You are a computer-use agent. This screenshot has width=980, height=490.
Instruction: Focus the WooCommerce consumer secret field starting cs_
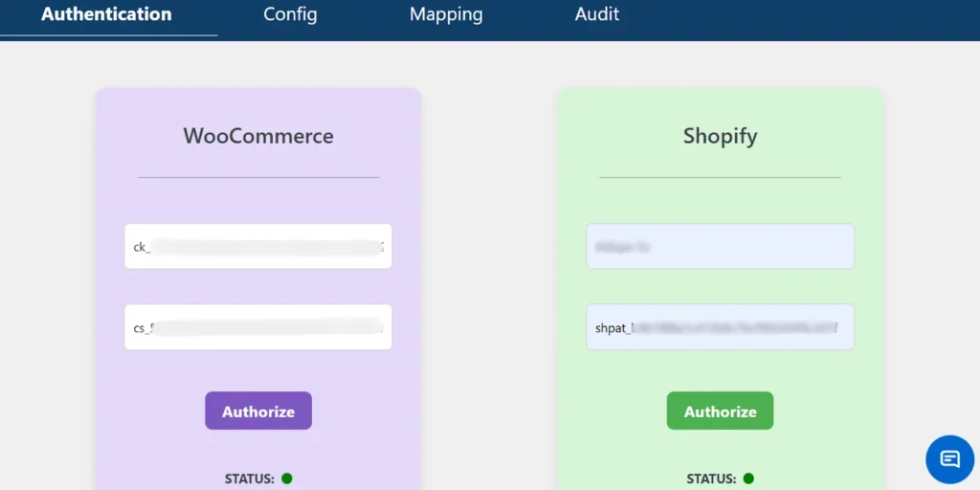tap(258, 327)
